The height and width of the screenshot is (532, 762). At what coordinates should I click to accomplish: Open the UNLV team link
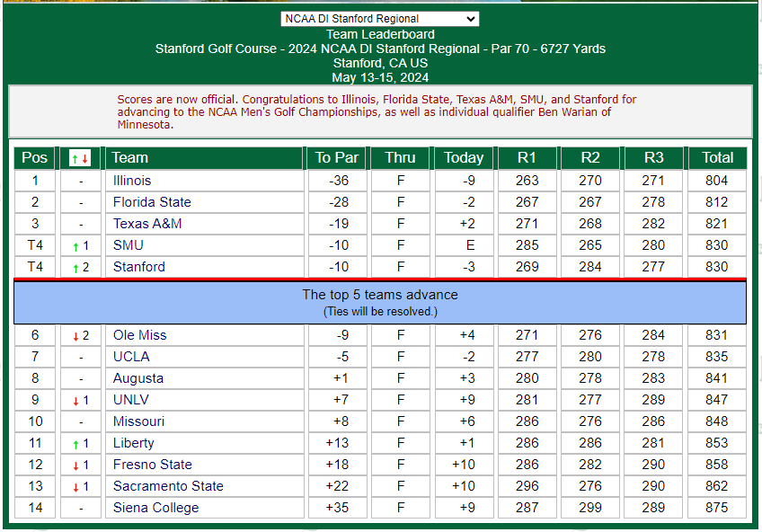click(131, 400)
